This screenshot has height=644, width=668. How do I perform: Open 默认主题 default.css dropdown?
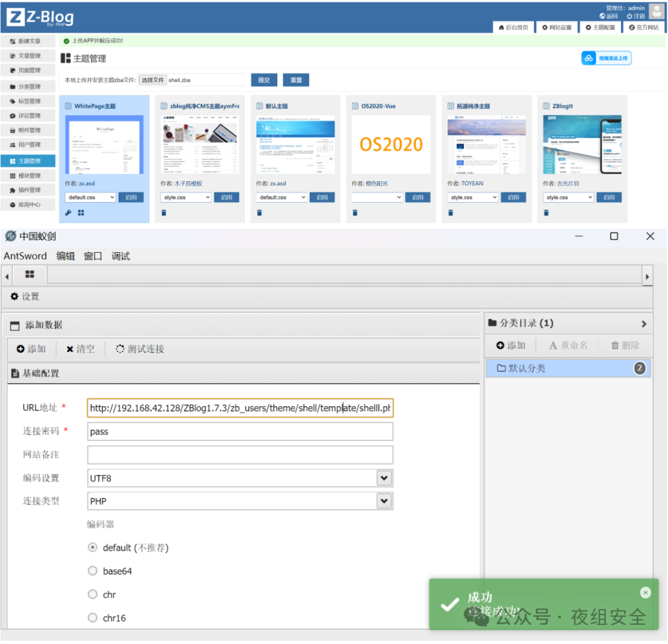point(281,198)
